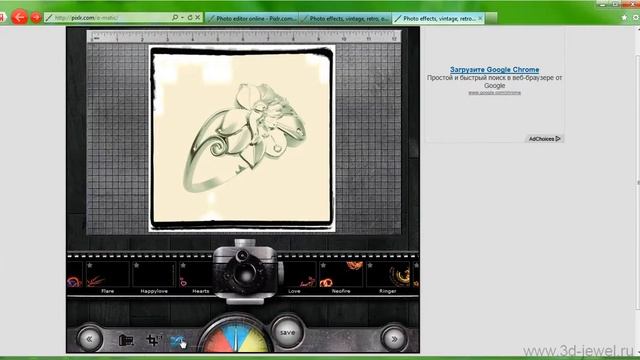Click the AdChoices triangle icon
Image resolution: width=640 pixels, height=360 pixels.
[x=558, y=139]
